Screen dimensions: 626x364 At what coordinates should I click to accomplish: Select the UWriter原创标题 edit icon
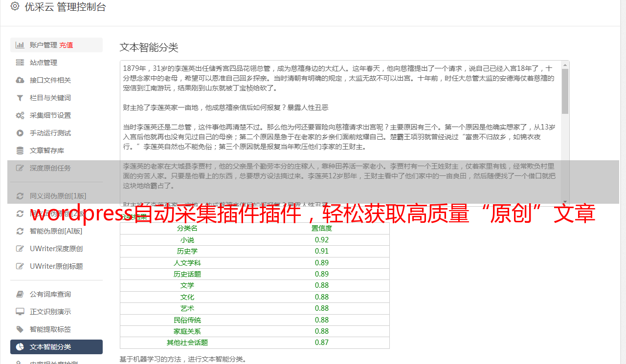point(20,266)
